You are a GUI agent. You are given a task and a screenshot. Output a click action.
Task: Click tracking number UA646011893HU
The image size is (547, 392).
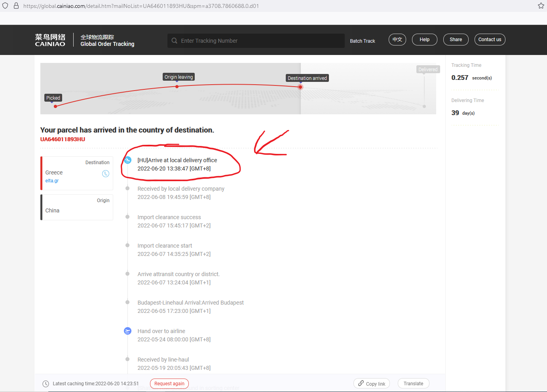tap(63, 139)
